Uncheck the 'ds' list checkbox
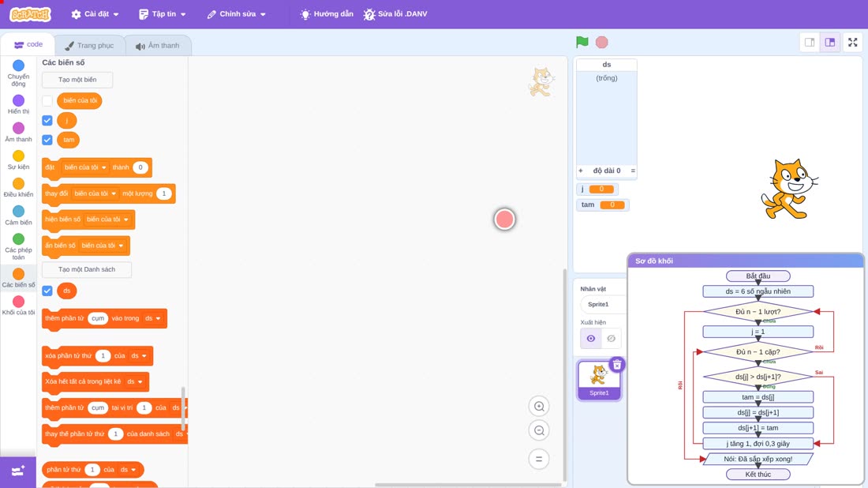 point(47,291)
